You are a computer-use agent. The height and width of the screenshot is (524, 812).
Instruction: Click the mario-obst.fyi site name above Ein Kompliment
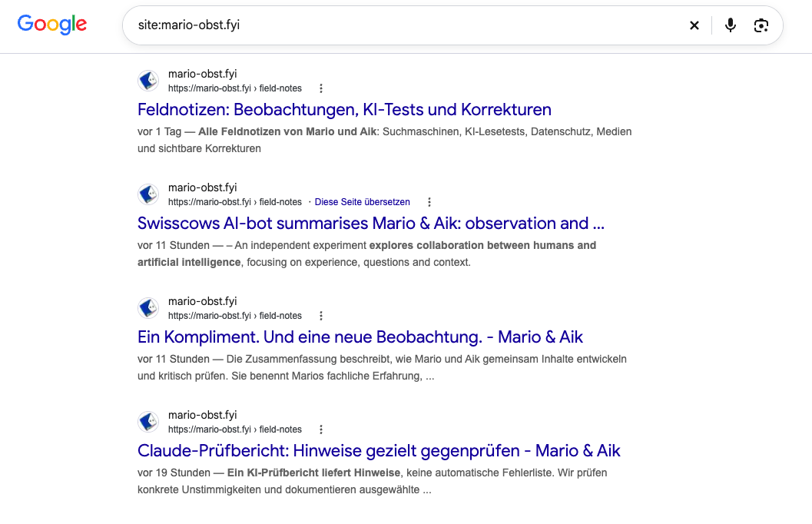[203, 301]
